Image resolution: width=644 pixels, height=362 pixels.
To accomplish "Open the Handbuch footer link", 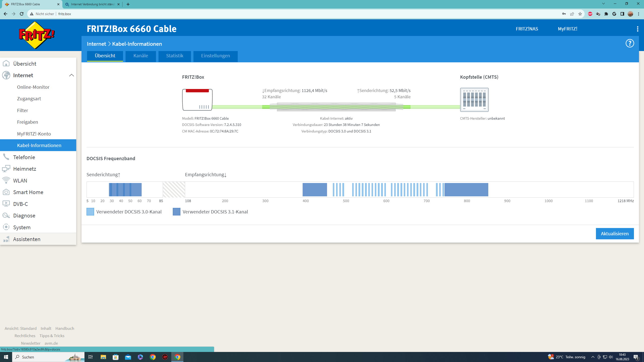I will click(65, 328).
